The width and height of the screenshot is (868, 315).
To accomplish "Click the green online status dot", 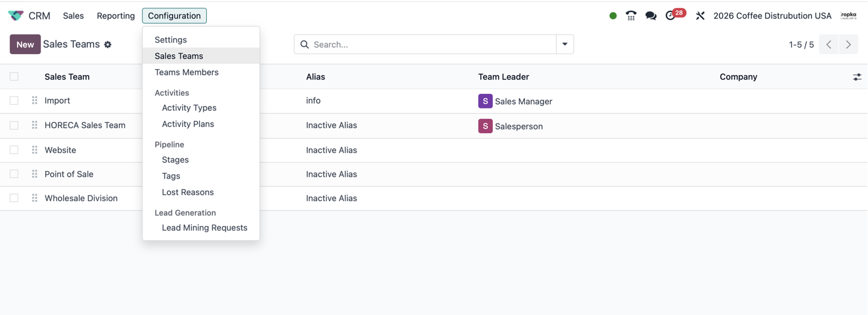I will click(613, 16).
